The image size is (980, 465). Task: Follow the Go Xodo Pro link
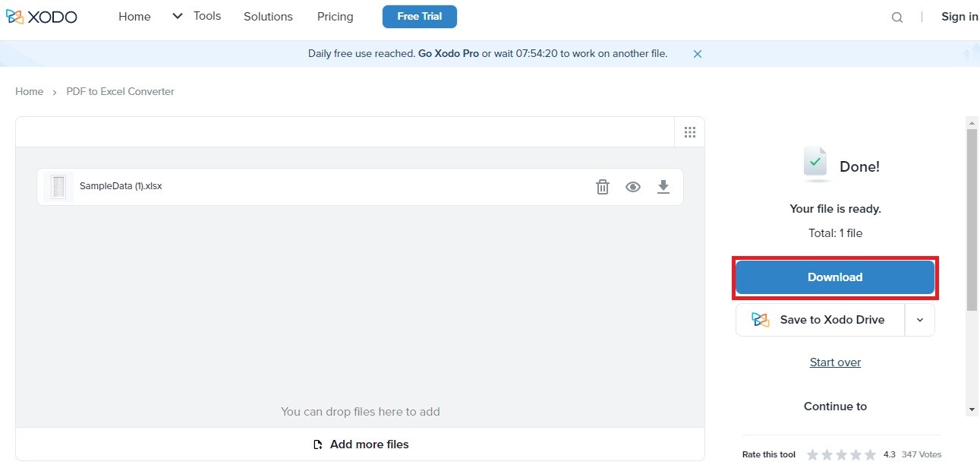(x=449, y=54)
